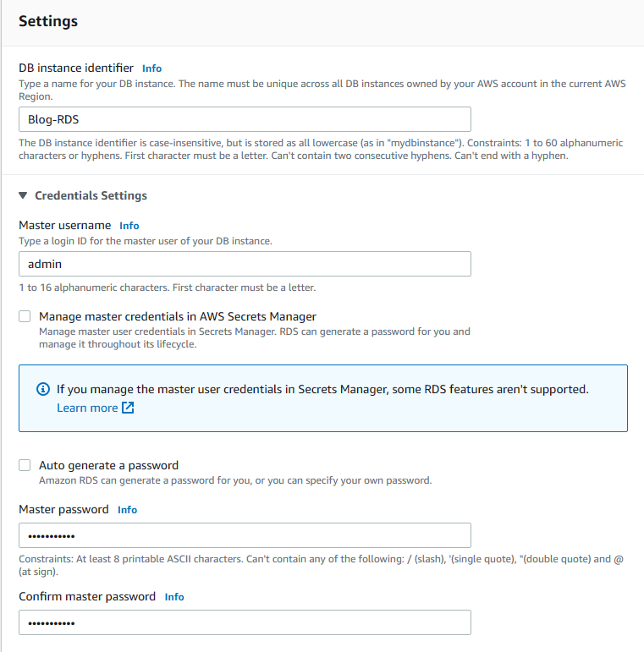Screen dimensions: 644x652
Task: Click the external link icon beside Learn more
Action: [128, 408]
